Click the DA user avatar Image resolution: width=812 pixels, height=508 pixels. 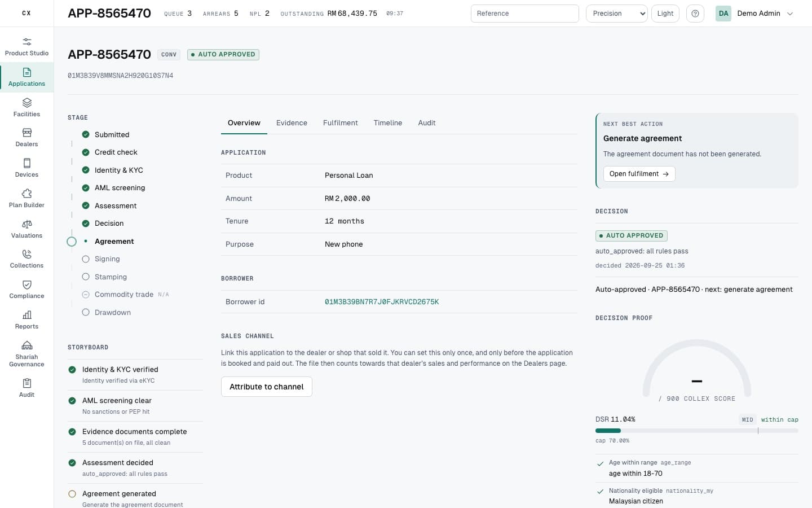point(723,14)
